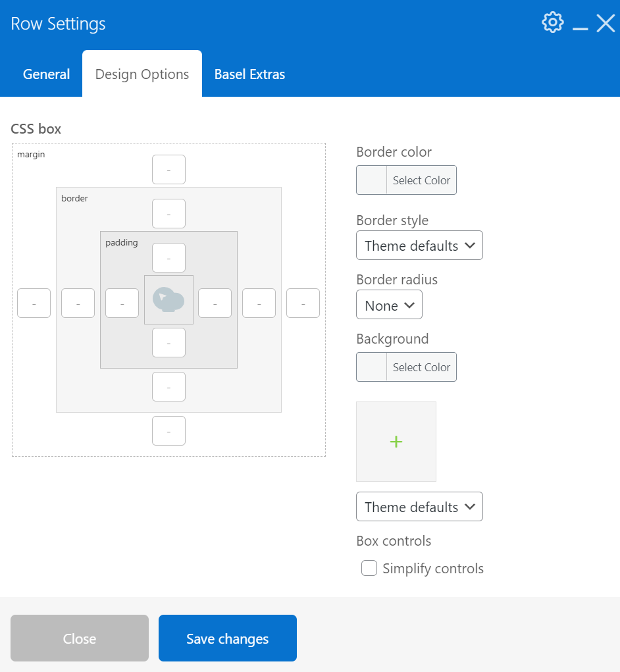Click the left padding input field
Image resolution: width=620 pixels, height=672 pixels.
click(122, 303)
